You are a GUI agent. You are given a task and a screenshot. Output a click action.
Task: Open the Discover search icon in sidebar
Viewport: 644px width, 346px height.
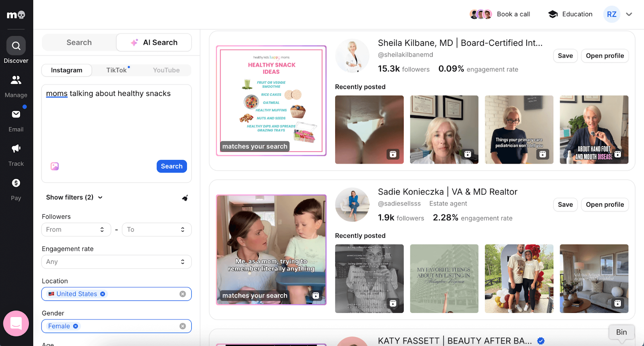[x=16, y=46]
